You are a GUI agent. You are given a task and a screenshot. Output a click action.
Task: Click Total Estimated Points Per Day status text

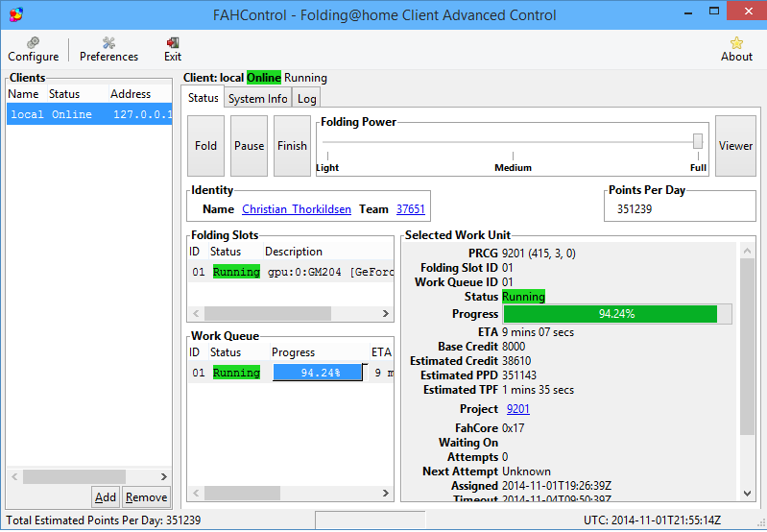[104, 520]
